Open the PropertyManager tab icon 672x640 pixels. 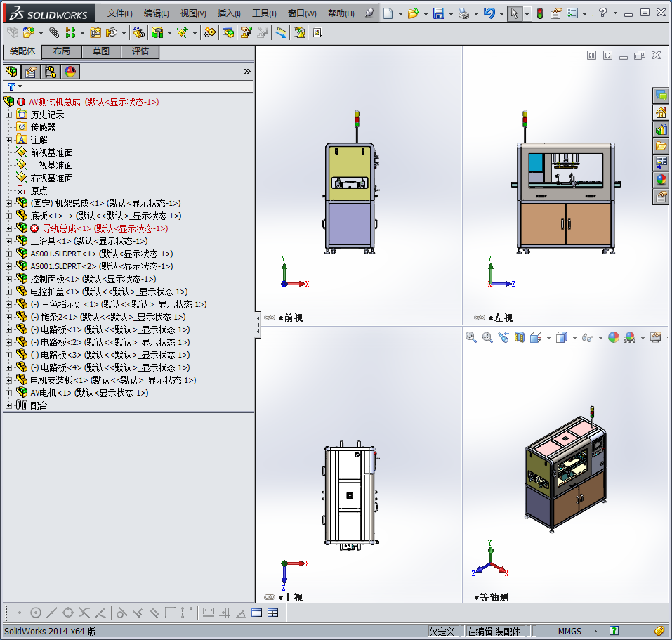click(30, 71)
